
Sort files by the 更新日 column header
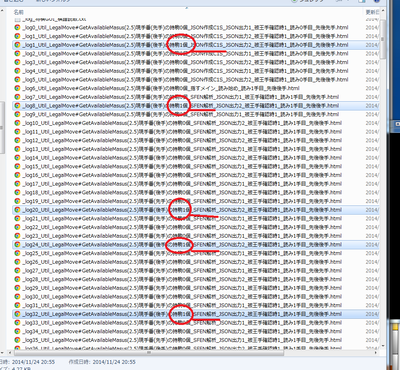pos(372,12)
